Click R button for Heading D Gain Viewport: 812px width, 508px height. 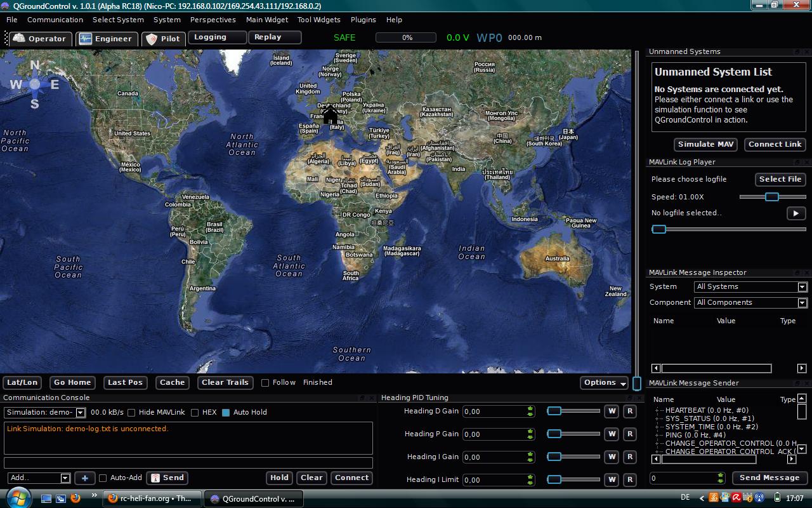[629, 411]
